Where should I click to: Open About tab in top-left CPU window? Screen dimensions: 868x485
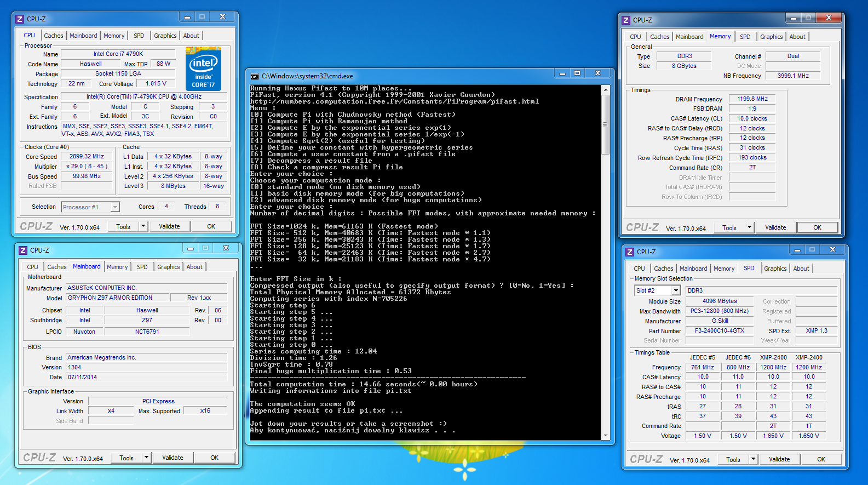point(191,36)
